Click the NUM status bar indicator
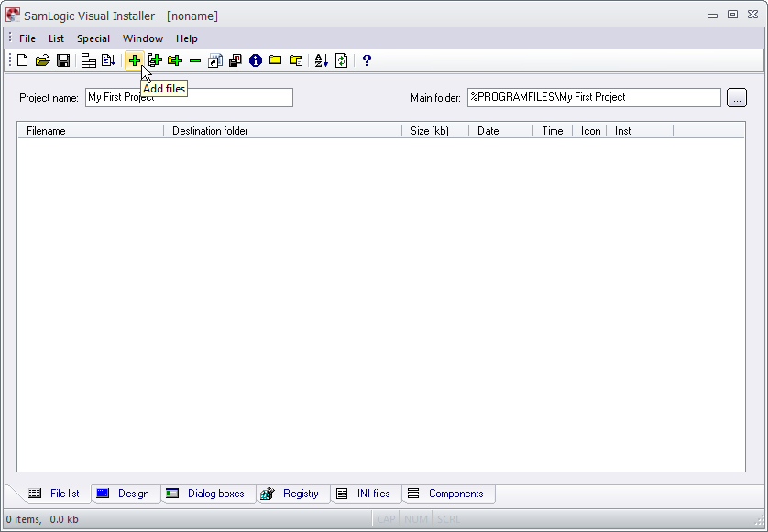Viewport: 768px width, 532px height. [416, 519]
